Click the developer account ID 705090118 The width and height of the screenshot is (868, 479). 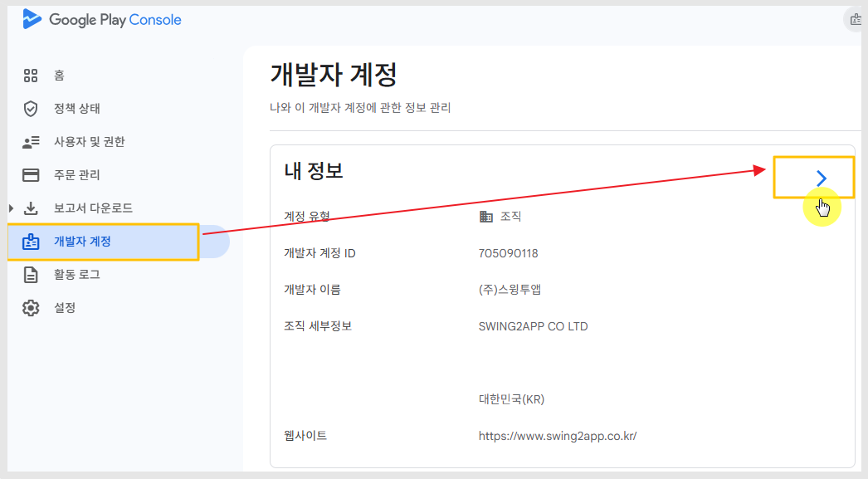(508, 253)
